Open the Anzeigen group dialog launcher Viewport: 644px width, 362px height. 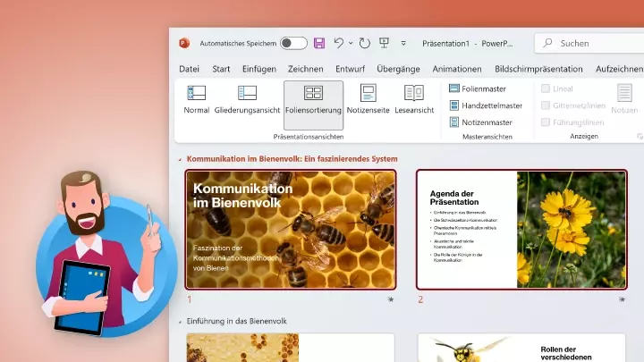[x=640, y=136]
